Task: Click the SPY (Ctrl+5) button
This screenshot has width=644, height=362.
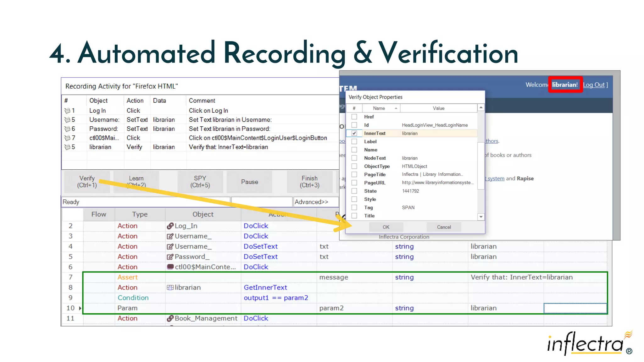Action: (x=200, y=182)
